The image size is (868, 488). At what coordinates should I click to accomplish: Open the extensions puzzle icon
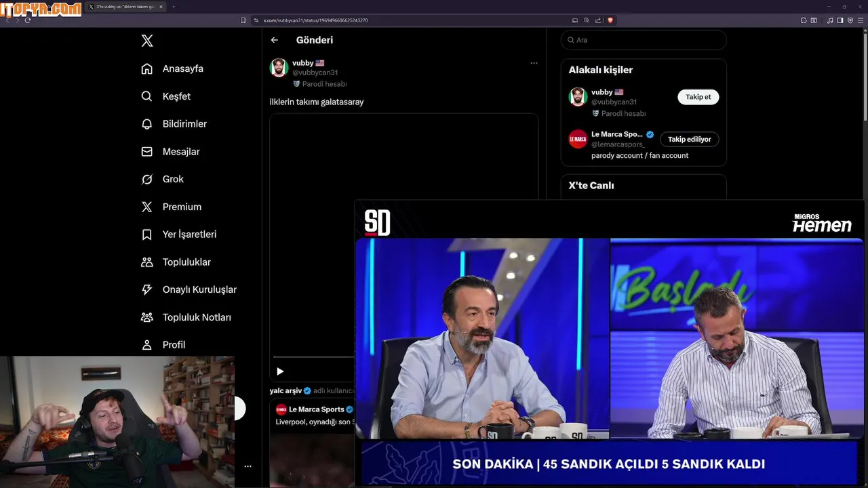804,20
